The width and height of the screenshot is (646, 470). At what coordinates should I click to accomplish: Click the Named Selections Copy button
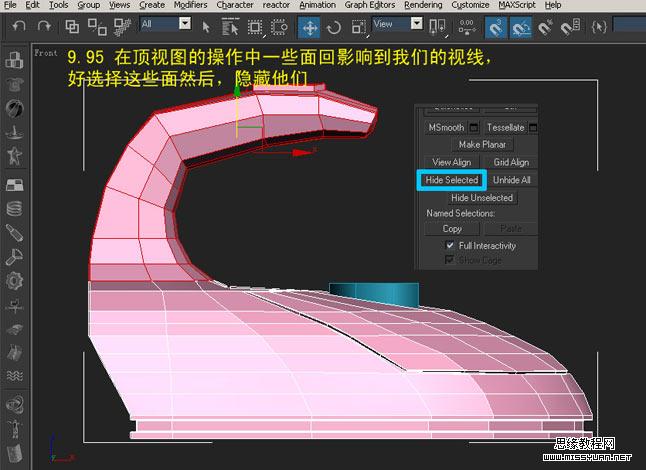point(452,229)
